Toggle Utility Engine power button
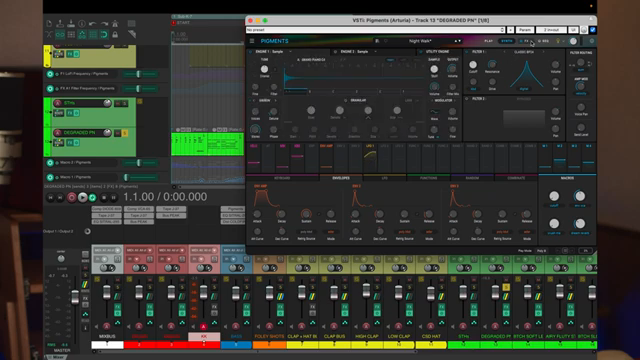The width and height of the screenshot is (640, 360). tap(421, 52)
